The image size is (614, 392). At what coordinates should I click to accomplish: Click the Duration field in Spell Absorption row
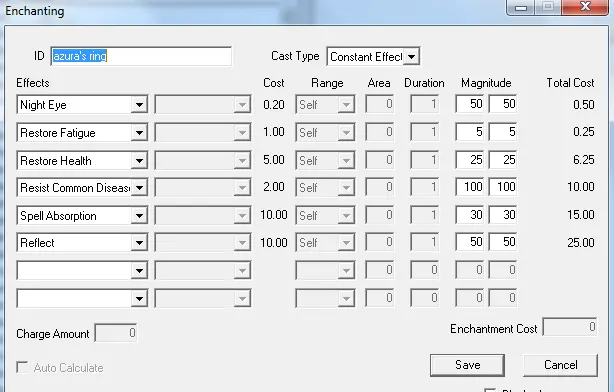tap(424, 215)
